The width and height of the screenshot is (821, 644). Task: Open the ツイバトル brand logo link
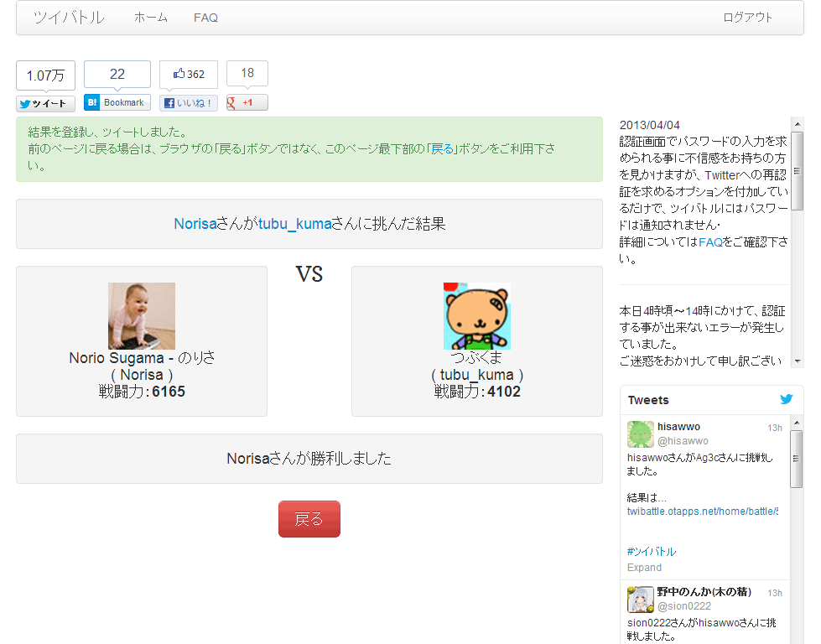coord(69,18)
